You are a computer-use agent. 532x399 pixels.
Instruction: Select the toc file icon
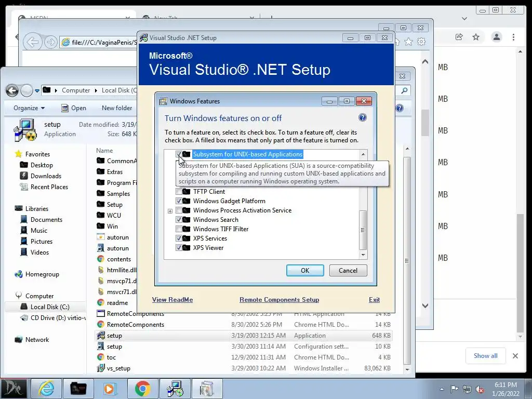[100, 357]
